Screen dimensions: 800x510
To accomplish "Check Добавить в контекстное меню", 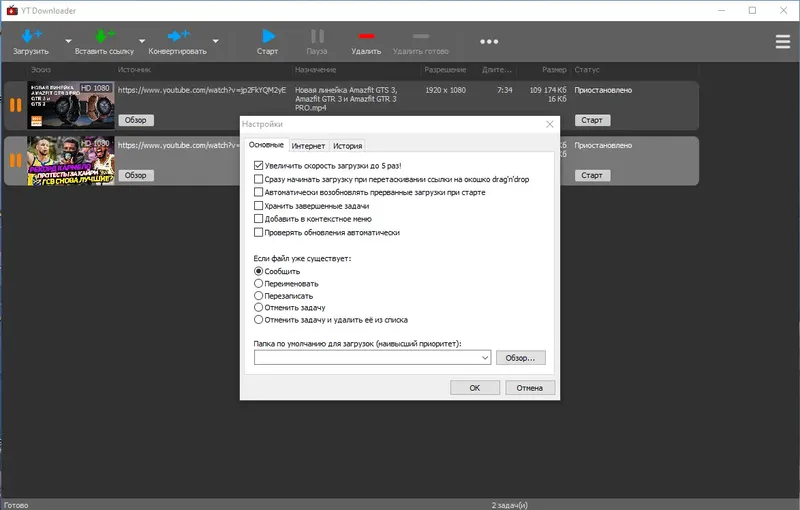I will [258, 219].
